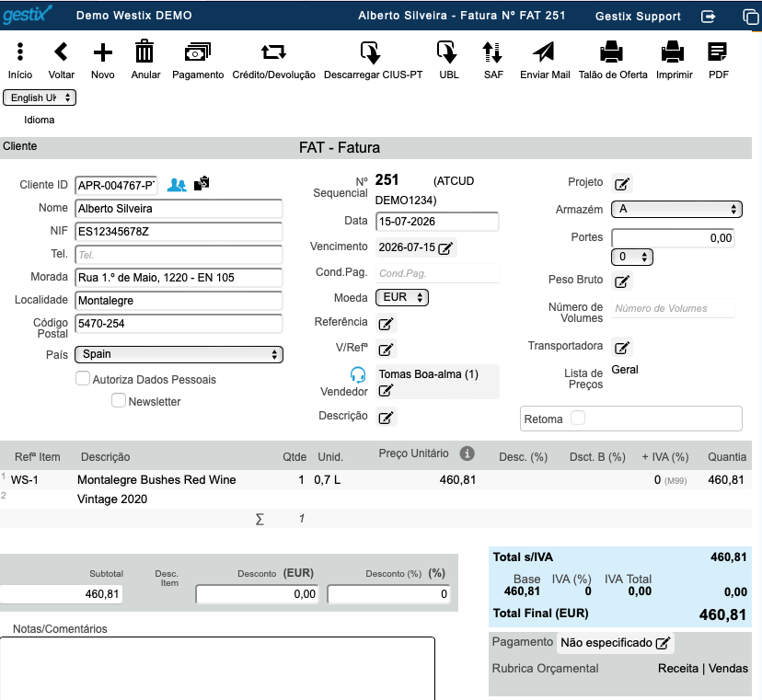Cancel the invoice with Anular trash icon
This screenshot has width=762, height=700.
[x=144, y=51]
